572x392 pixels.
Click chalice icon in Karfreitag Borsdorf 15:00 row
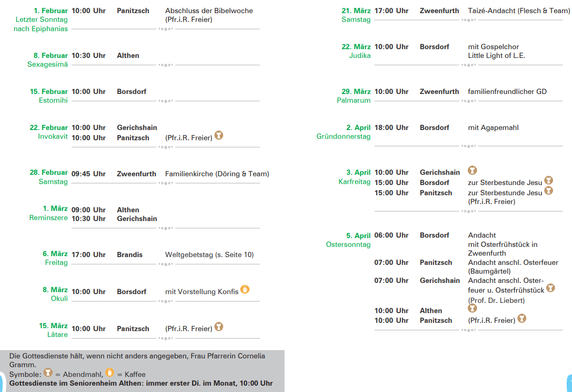tap(549, 180)
